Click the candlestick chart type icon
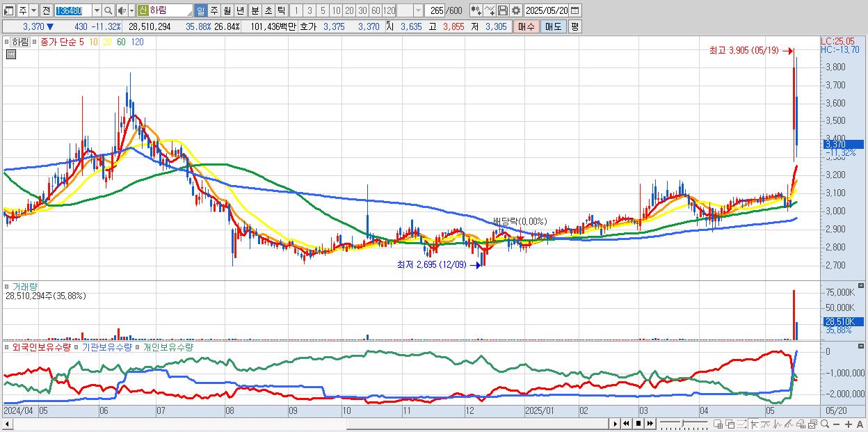This screenshot has height=432, width=868. [475, 10]
